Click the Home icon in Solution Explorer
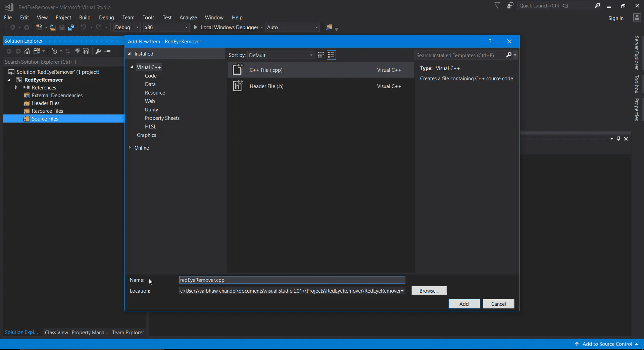The image size is (644, 350). 27,51
